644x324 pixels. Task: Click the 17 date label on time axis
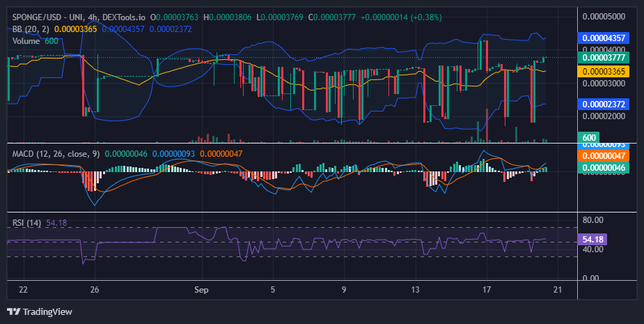point(486,290)
